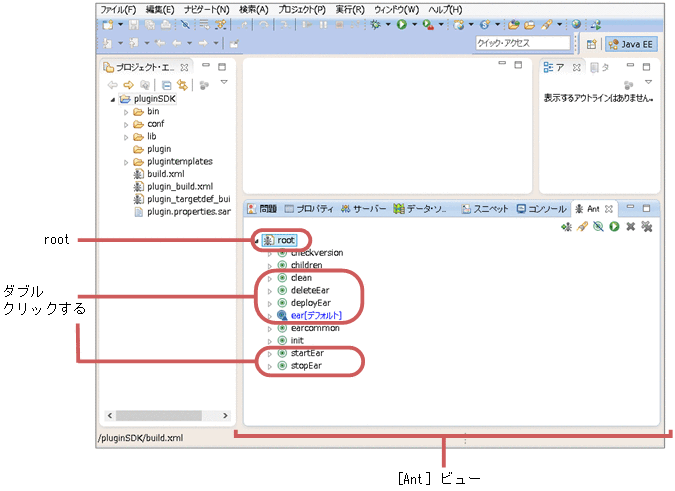
Task: Click the back arrow in Project Explorer
Action: pos(112,85)
